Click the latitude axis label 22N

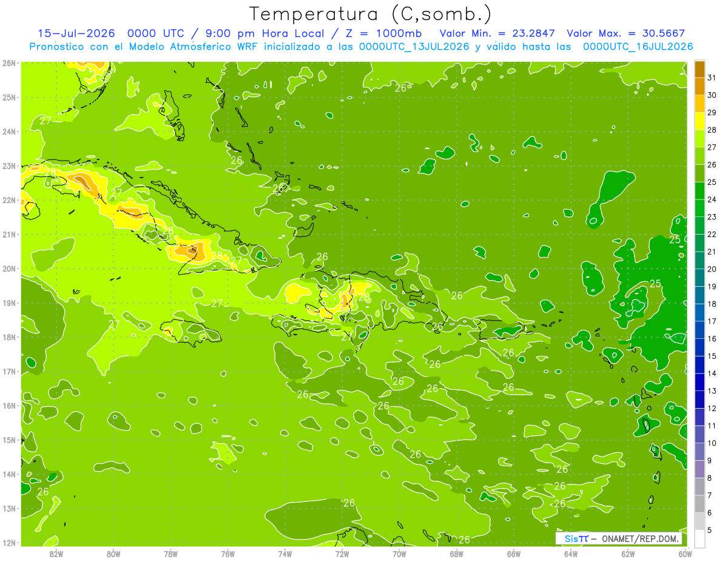tap(9, 200)
